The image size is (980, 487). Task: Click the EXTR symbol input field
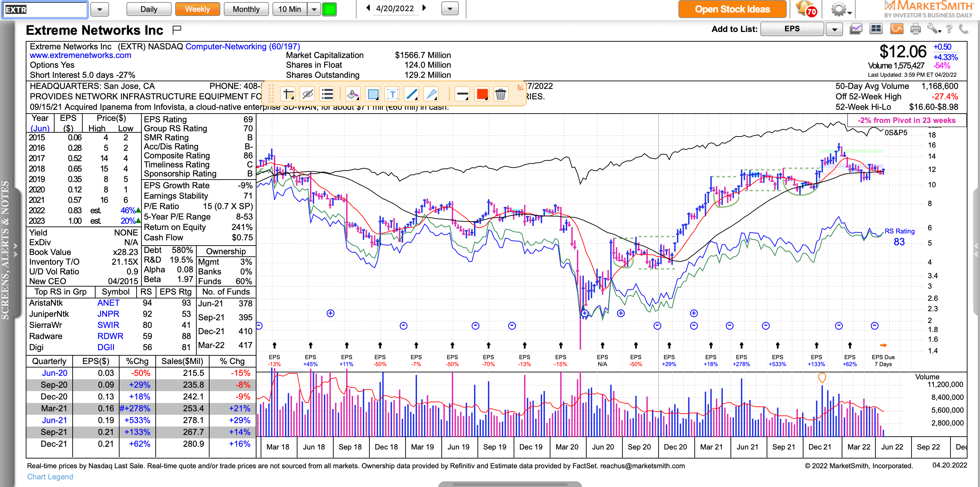click(x=45, y=9)
